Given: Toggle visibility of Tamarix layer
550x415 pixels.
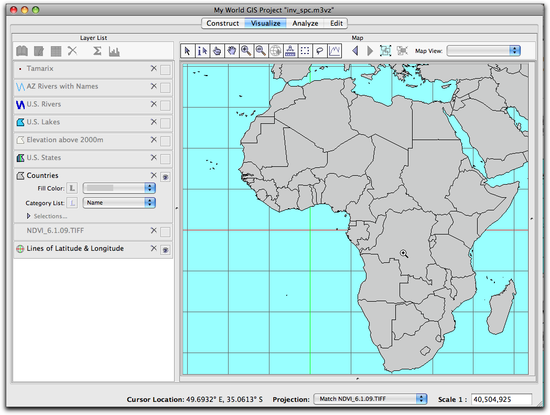Looking at the screenshot, I should (x=165, y=70).
